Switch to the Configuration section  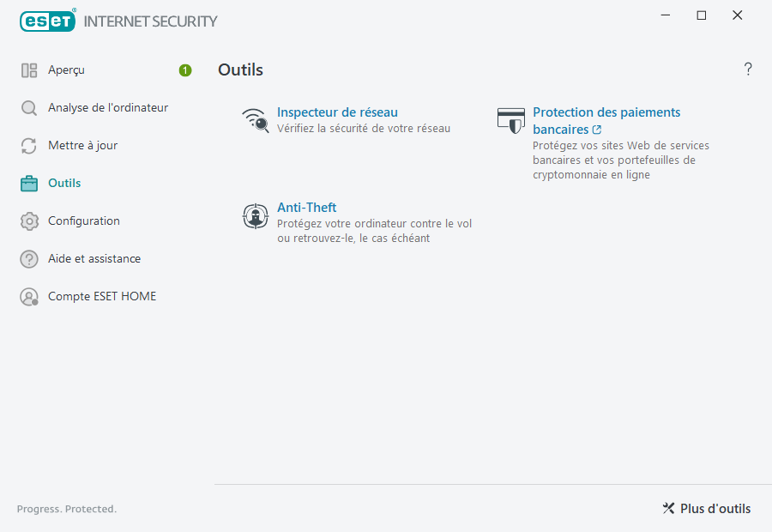(x=83, y=221)
